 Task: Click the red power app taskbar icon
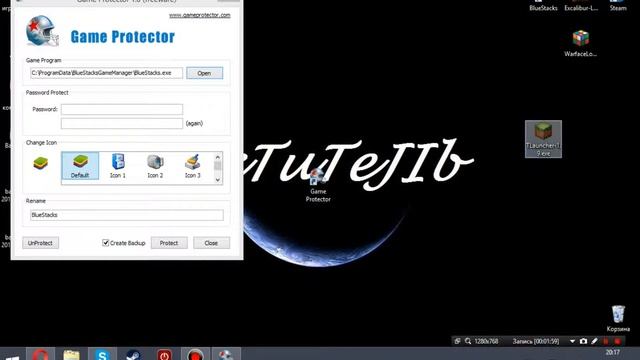(x=164, y=354)
